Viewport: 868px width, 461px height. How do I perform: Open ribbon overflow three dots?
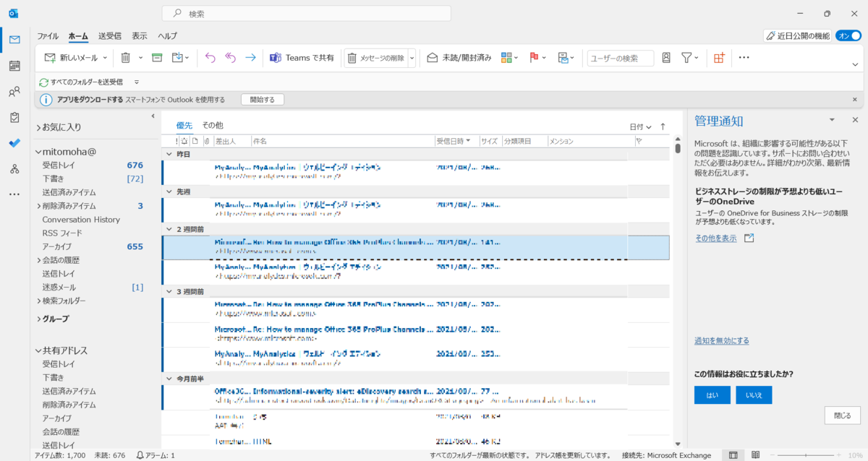tap(744, 58)
